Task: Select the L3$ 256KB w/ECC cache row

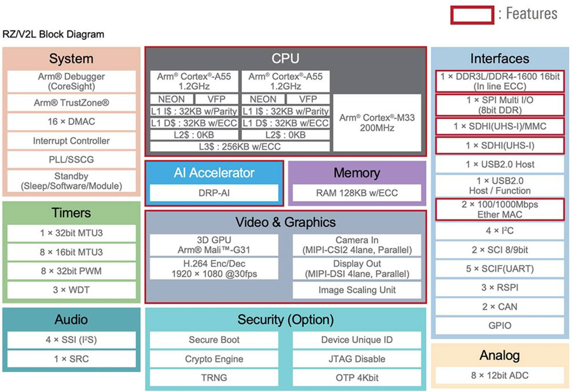Action: [x=240, y=147]
